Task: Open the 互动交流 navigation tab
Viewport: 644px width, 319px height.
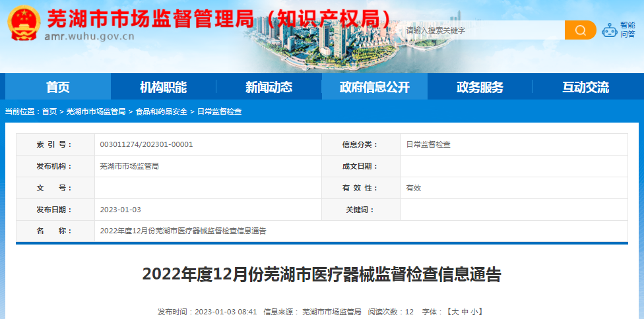Action: point(586,87)
